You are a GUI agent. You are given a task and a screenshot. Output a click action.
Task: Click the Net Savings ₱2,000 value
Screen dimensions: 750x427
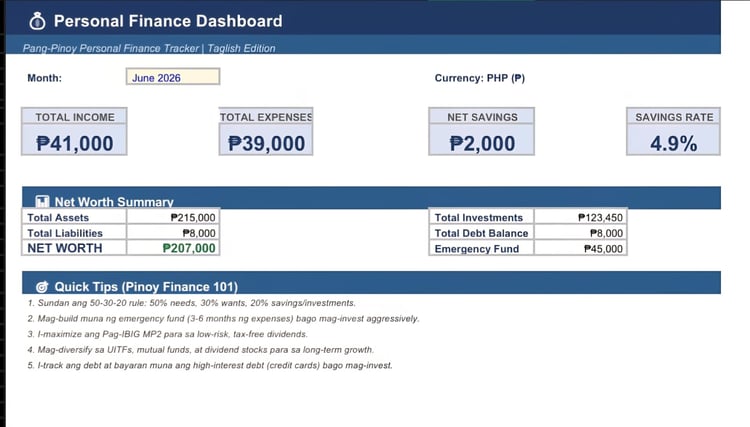pyautogui.click(x=482, y=143)
